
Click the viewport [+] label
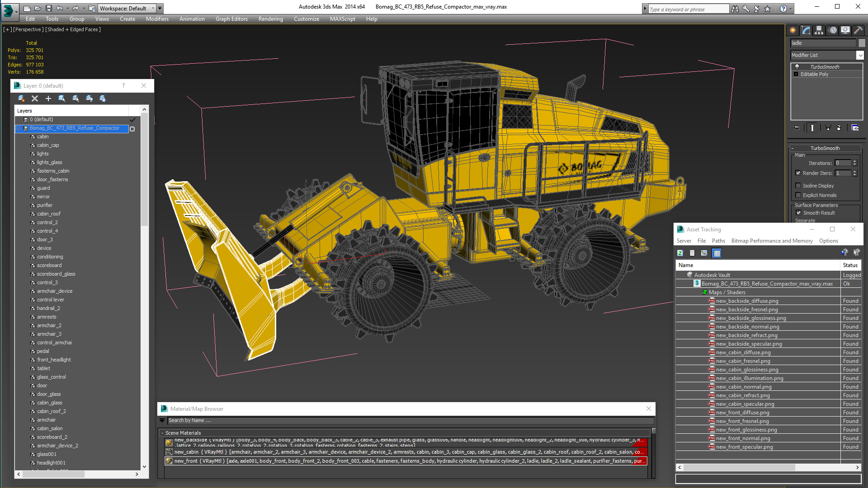point(8,29)
